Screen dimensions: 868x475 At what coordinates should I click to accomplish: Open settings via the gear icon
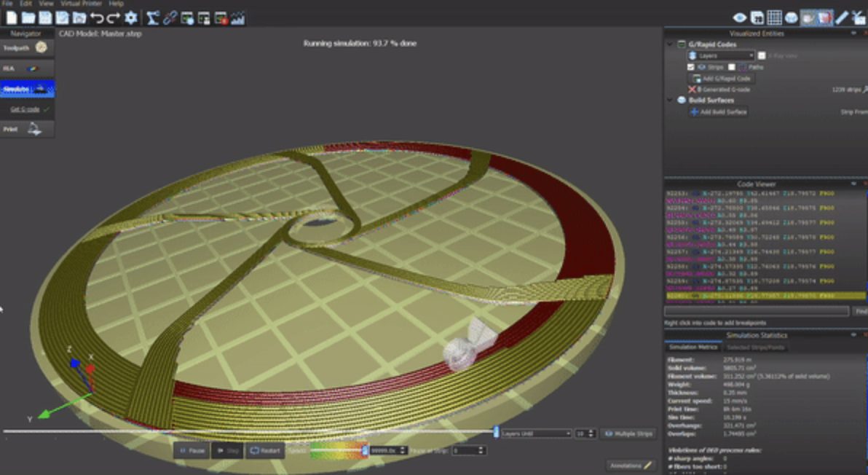click(x=130, y=18)
